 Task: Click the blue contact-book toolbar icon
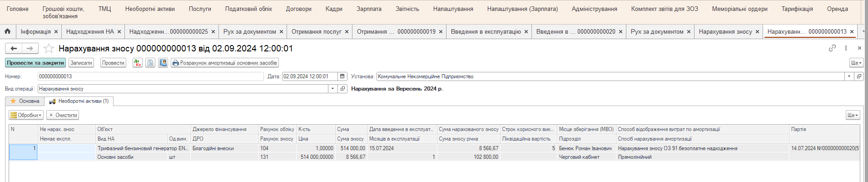coord(163,63)
